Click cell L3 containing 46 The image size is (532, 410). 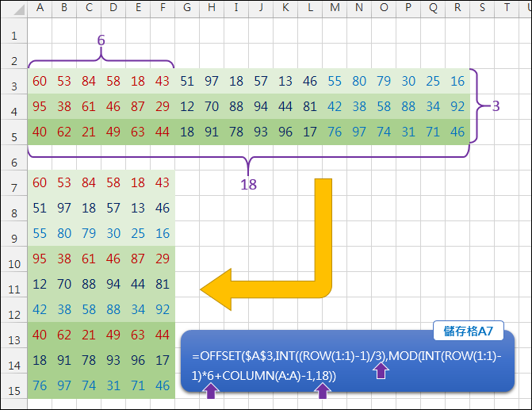(310, 82)
